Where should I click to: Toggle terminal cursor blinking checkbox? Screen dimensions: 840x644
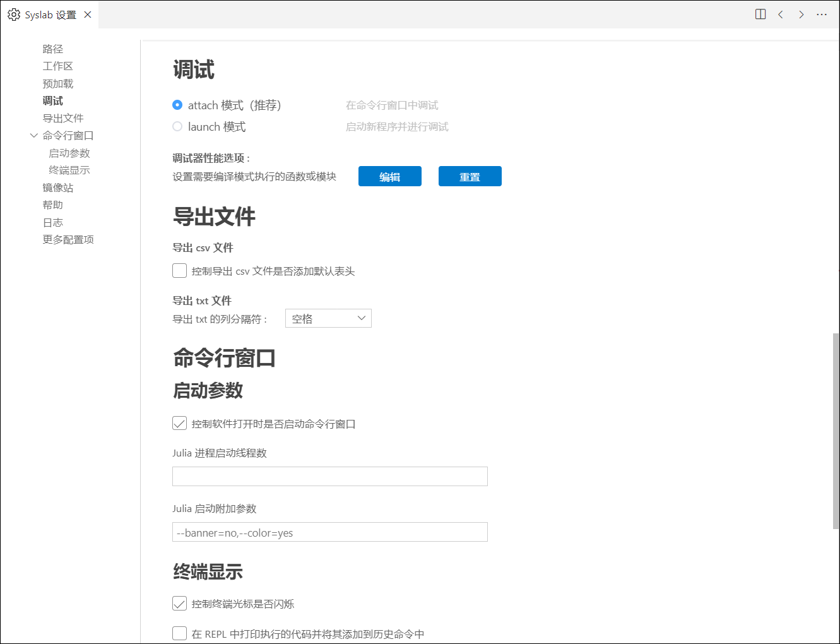click(179, 604)
